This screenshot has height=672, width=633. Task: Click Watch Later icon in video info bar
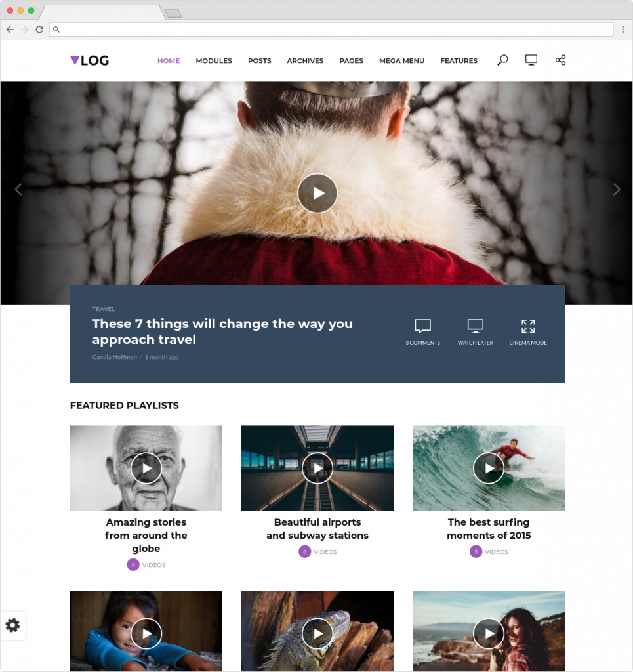point(475,326)
